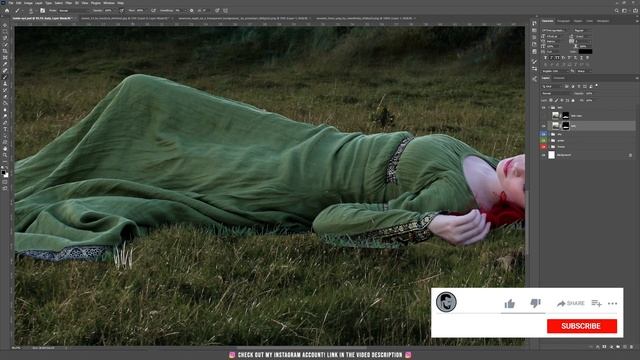Click the selected layer's black mask thumbnail
640x360 pixels.
pyautogui.click(x=566, y=126)
